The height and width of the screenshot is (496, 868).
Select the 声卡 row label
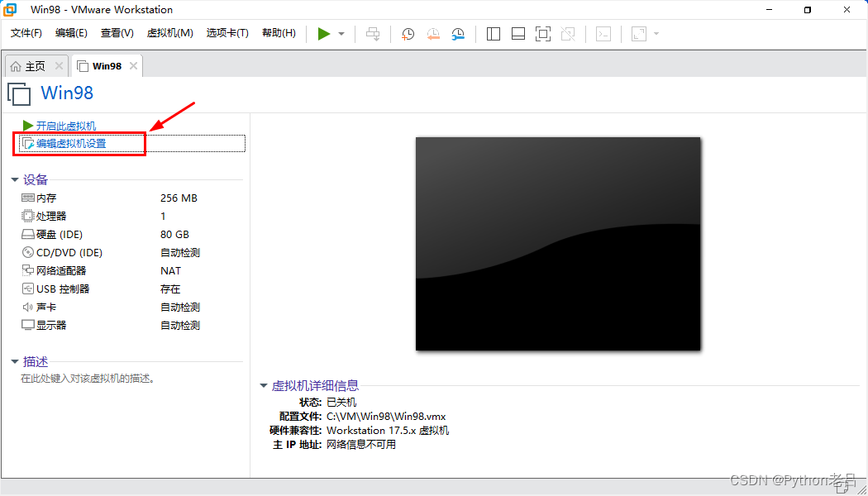[x=46, y=308]
